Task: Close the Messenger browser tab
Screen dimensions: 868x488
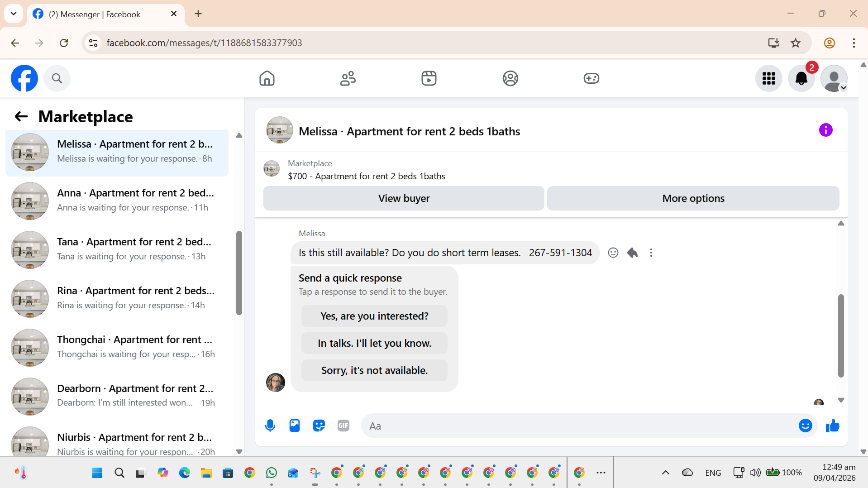Action: tap(174, 14)
